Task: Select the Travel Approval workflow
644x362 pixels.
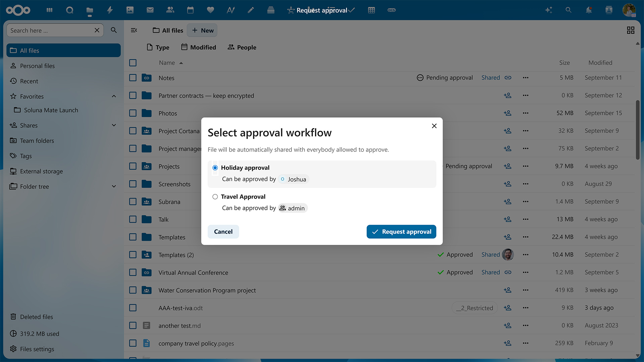Action: (x=215, y=196)
